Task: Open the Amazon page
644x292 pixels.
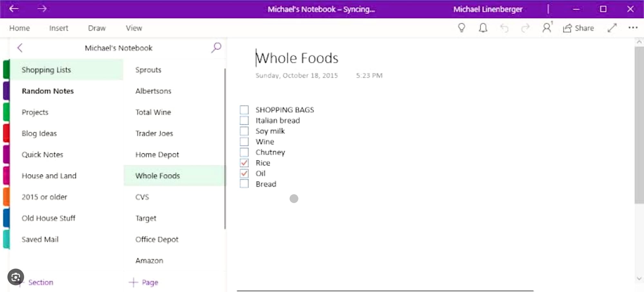Action: [x=174, y=261]
